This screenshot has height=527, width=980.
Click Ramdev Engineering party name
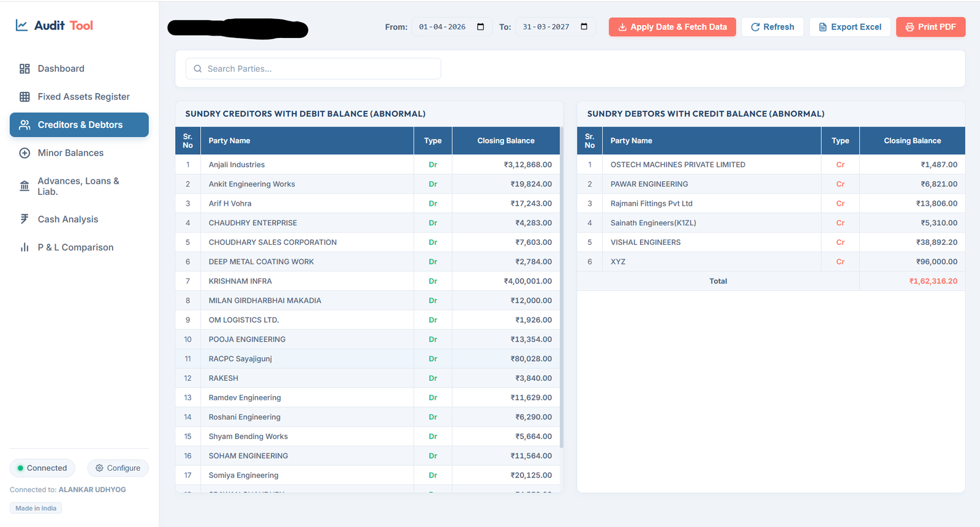click(x=245, y=398)
